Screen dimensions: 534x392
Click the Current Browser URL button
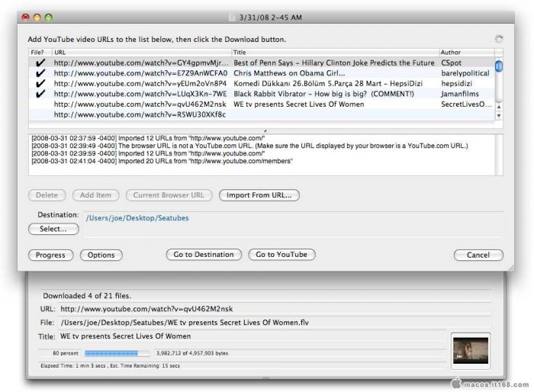click(x=169, y=195)
